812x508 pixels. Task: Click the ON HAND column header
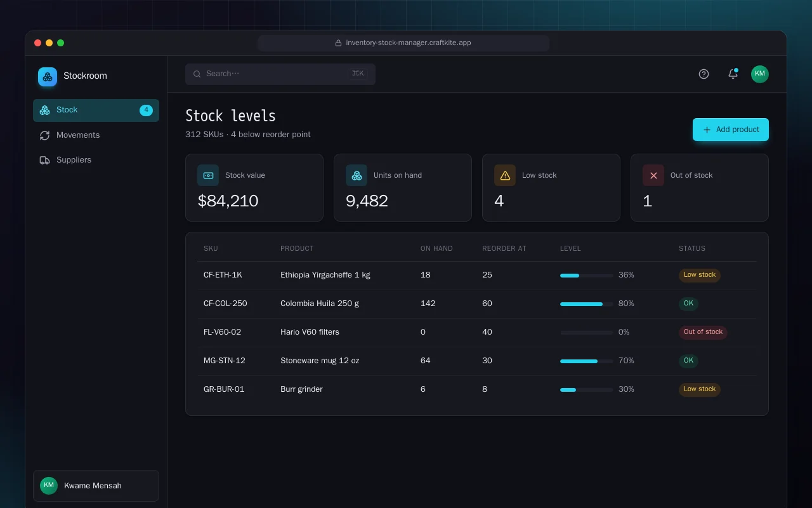pos(436,249)
